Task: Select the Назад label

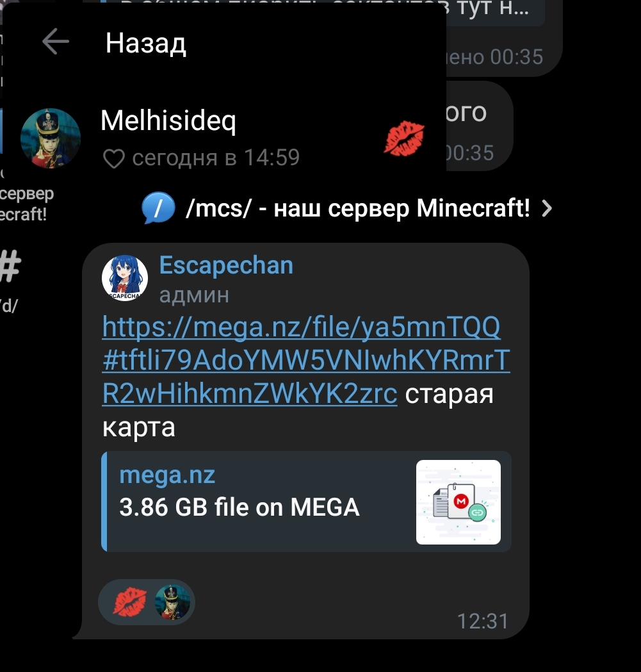Action: (x=146, y=44)
